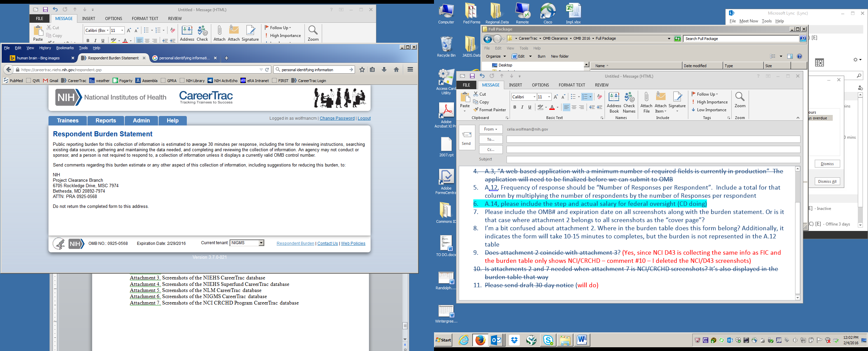Collapse the ribbon in the front message window
868x351 pixels.
[x=798, y=118]
